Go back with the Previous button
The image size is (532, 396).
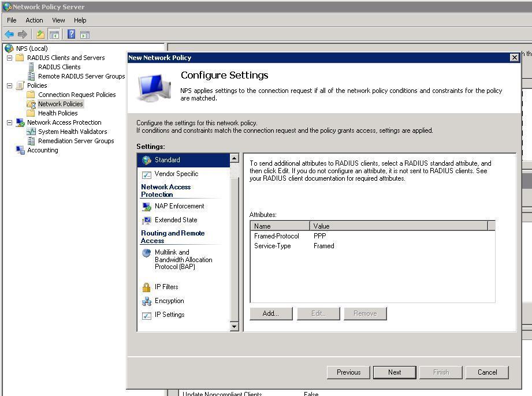coord(348,372)
